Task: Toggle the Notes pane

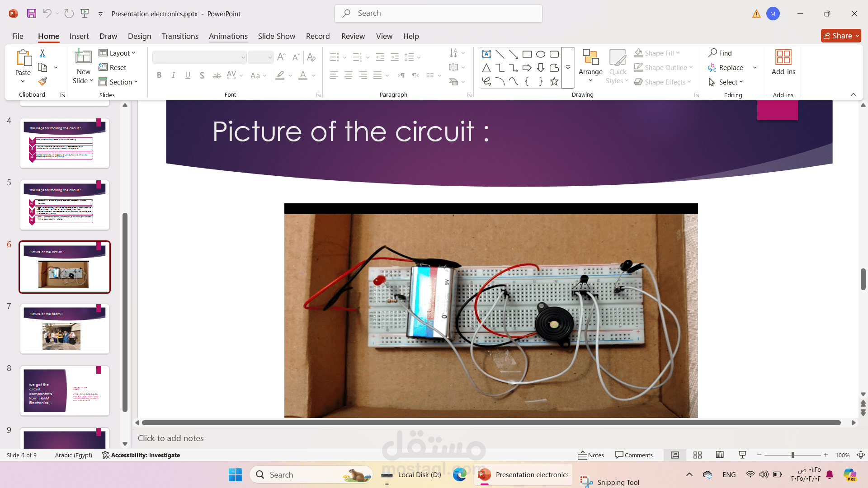Action: [591, 455]
